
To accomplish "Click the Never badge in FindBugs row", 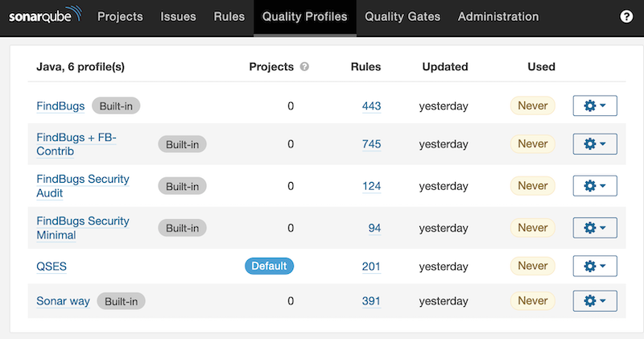I will (533, 105).
